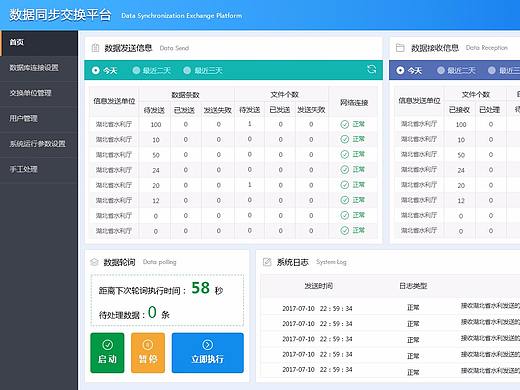Click 正常 status icon in row with 20
Screen dimensions: 520x390
click(345, 185)
